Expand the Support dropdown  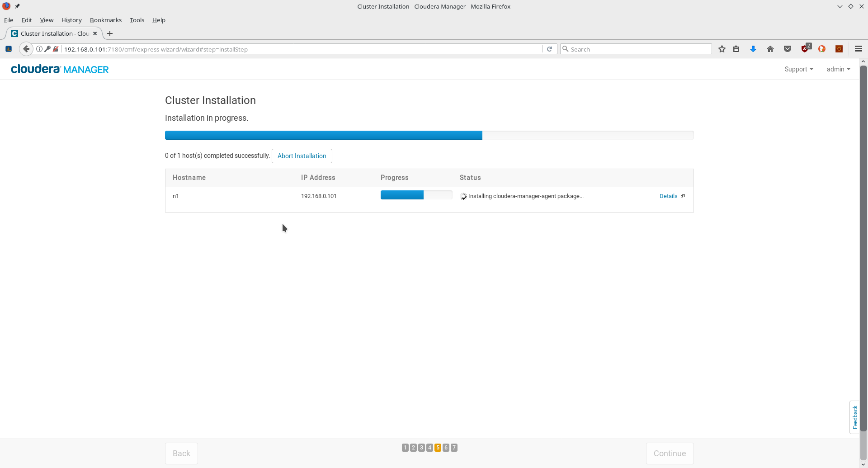tap(799, 69)
